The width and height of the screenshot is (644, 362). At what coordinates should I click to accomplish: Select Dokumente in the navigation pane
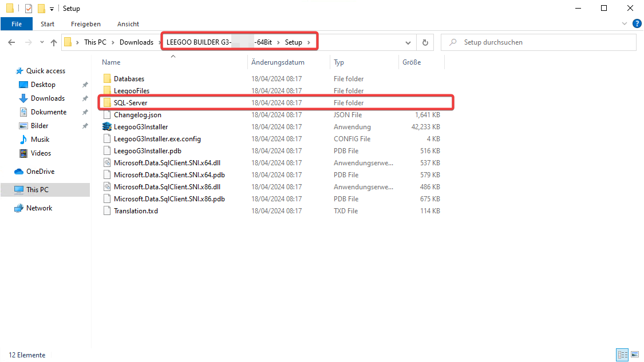[x=49, y=112]
